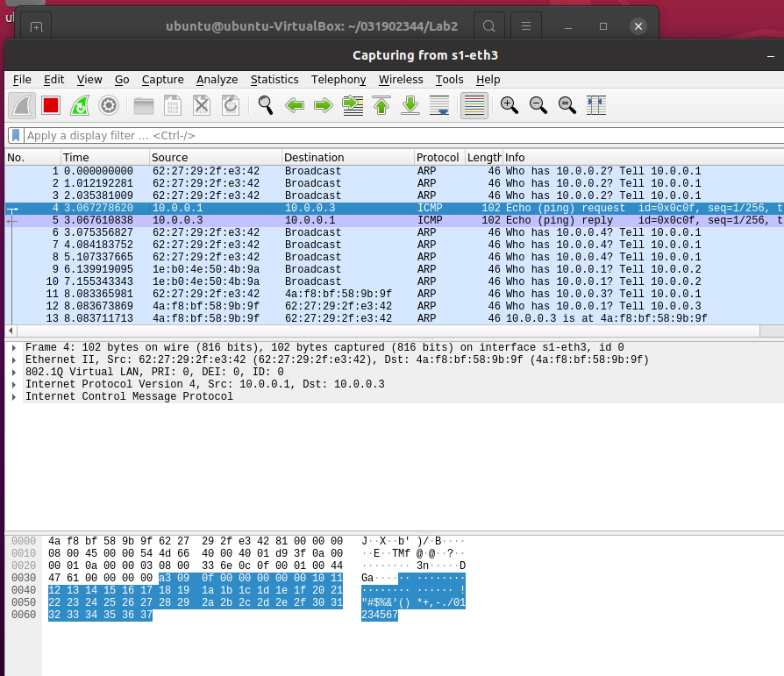Select packet 6 'Who has 10.0.0.4' row

pyautogui.click(x=395, y=232)
